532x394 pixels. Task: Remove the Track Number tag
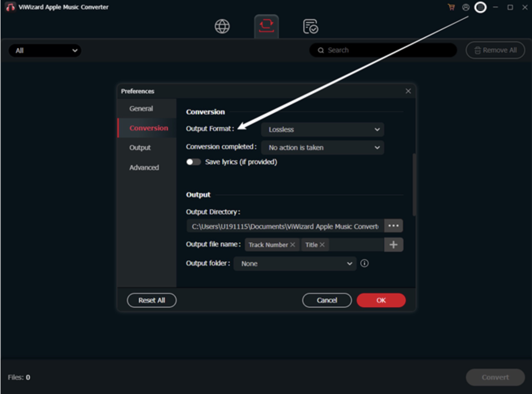point(293,245)
